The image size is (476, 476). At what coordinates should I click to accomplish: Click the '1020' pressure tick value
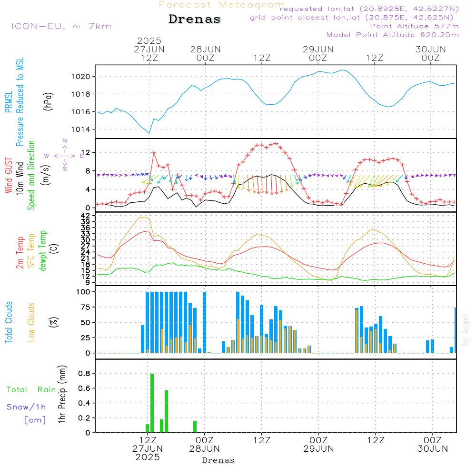81,77
